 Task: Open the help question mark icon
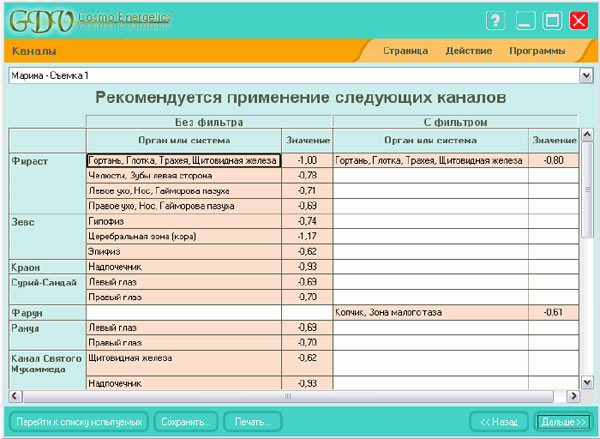coord(496,20)
